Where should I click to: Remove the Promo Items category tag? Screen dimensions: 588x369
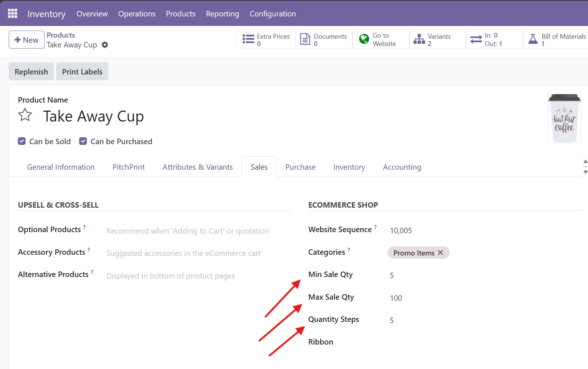pos(441,253)
